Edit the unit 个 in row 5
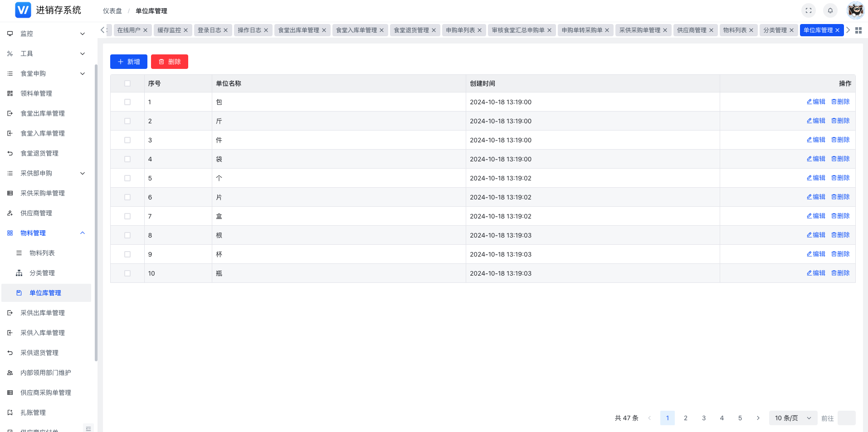Screen dimensions: 868x432 click(x=816, y=178)
